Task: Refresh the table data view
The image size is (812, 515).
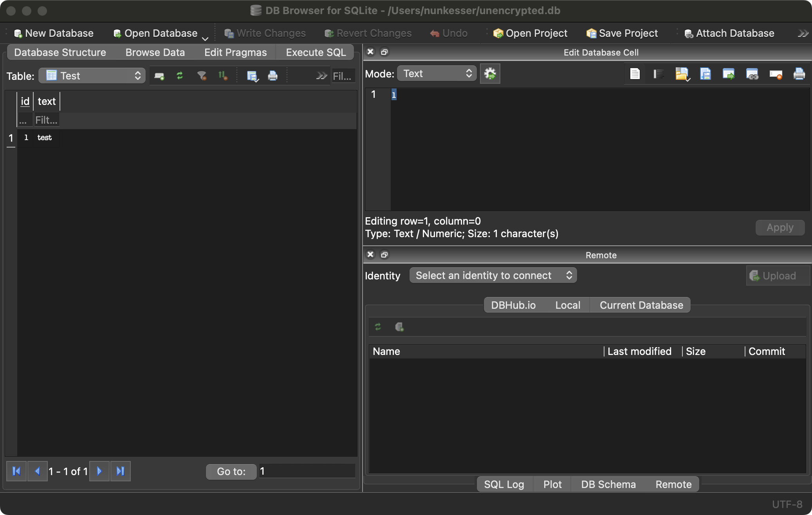Action: 180,76
